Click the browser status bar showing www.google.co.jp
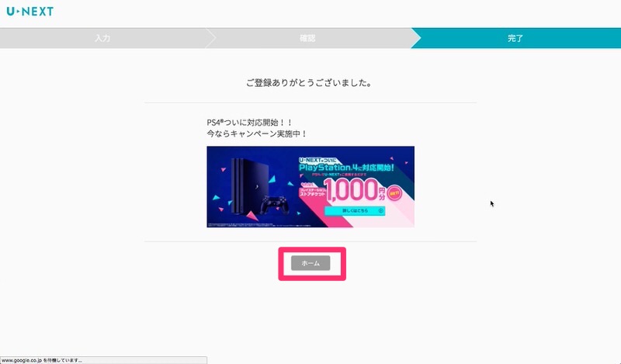 click(103, 360)
